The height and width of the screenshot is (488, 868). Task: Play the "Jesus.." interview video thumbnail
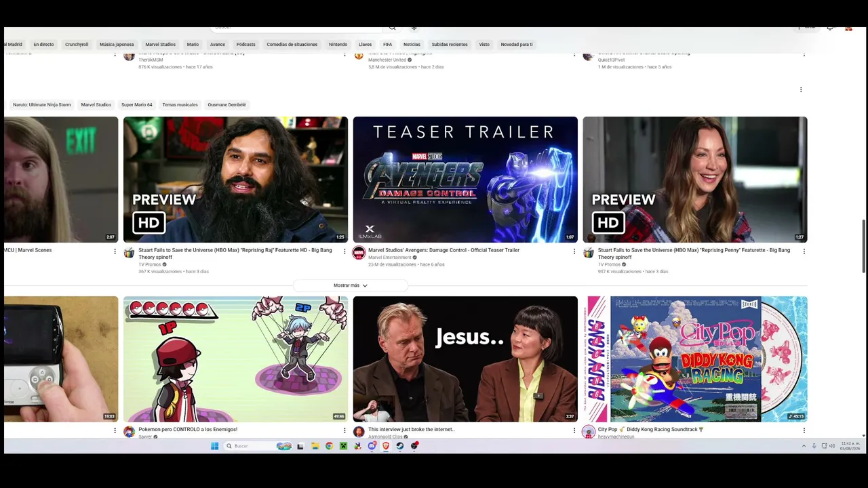pos(465,359)
